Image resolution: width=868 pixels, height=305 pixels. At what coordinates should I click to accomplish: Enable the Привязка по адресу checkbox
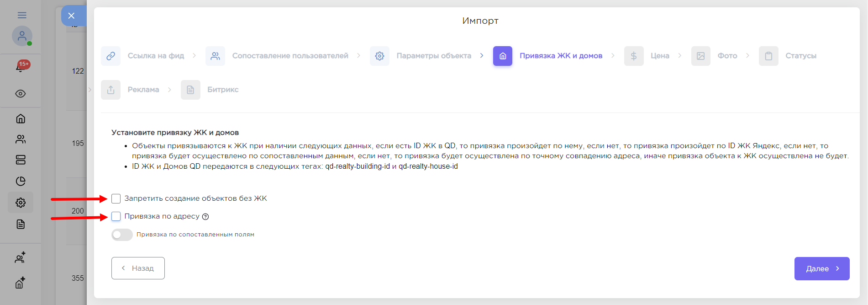pos(116,216)
